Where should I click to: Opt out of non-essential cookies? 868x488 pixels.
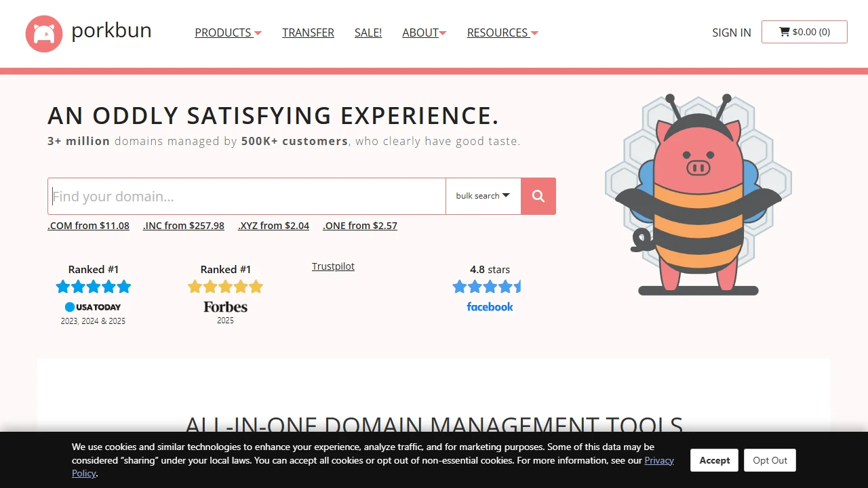point(770,460)
